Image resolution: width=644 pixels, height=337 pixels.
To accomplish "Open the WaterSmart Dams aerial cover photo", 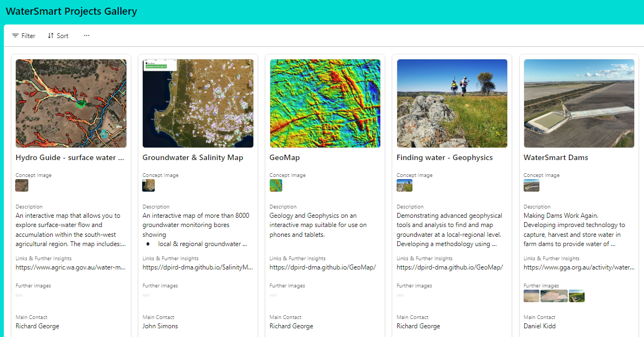I will pos(579,103).
